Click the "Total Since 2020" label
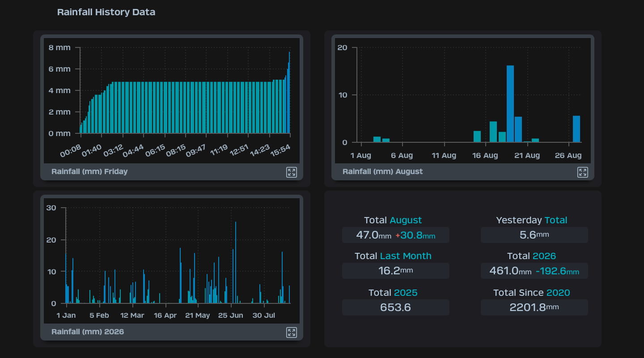Screen dimensions: 644x358 (x=532, y=293)
